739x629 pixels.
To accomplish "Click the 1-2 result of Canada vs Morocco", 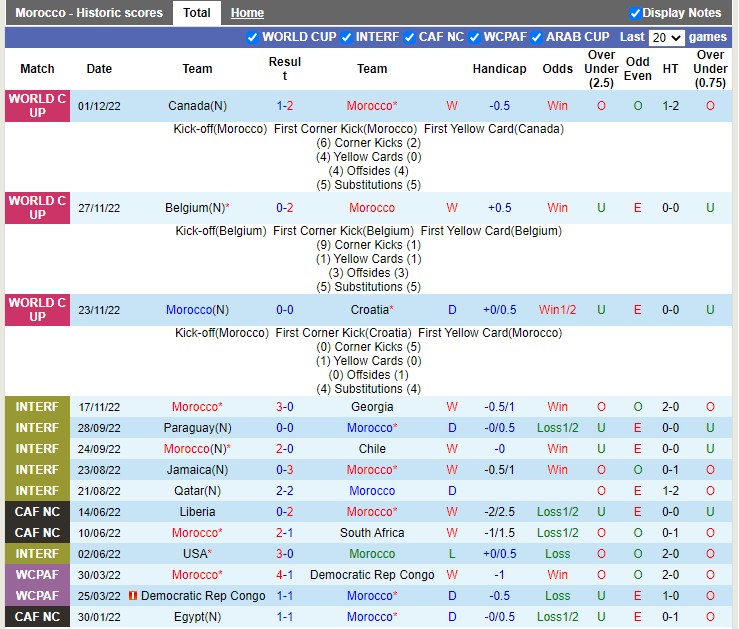I will pos(285,106).
